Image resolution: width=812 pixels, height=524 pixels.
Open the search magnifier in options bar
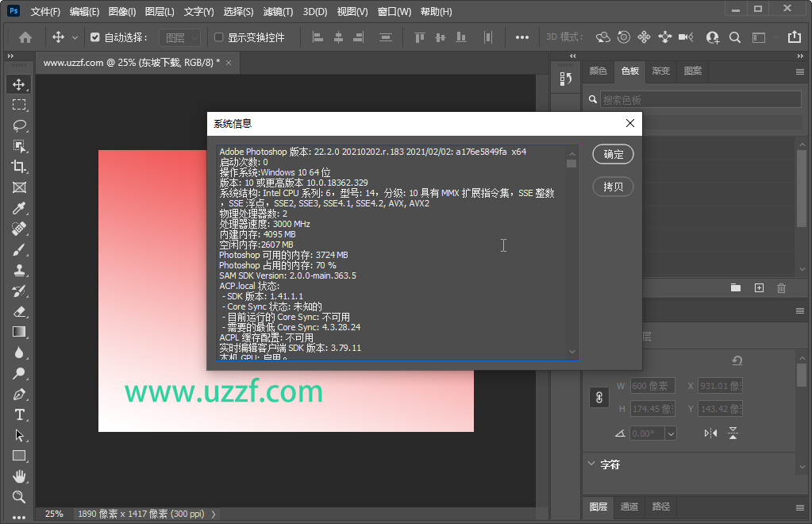[734, 37]
